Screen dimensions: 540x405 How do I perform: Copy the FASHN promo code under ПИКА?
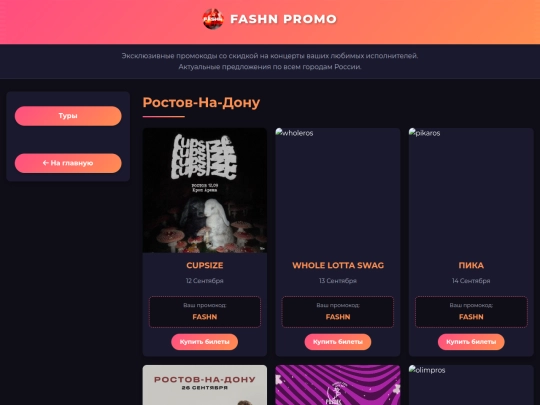pos(471,317)
